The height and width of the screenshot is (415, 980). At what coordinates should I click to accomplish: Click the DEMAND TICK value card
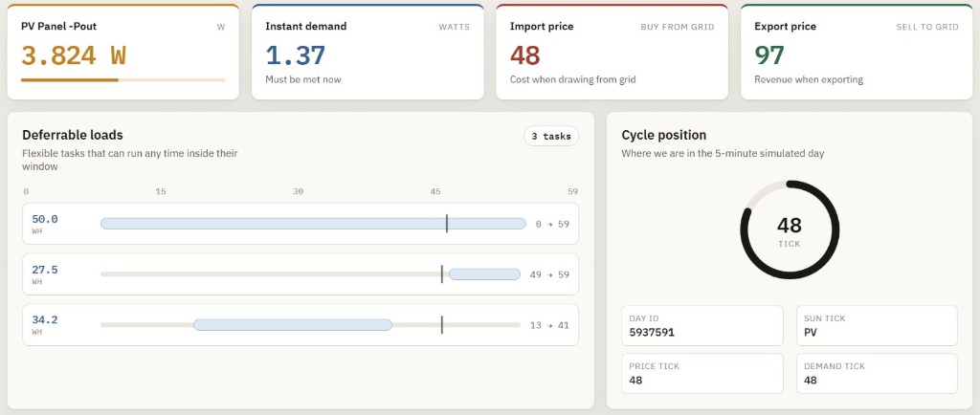[x=877, y=373]
